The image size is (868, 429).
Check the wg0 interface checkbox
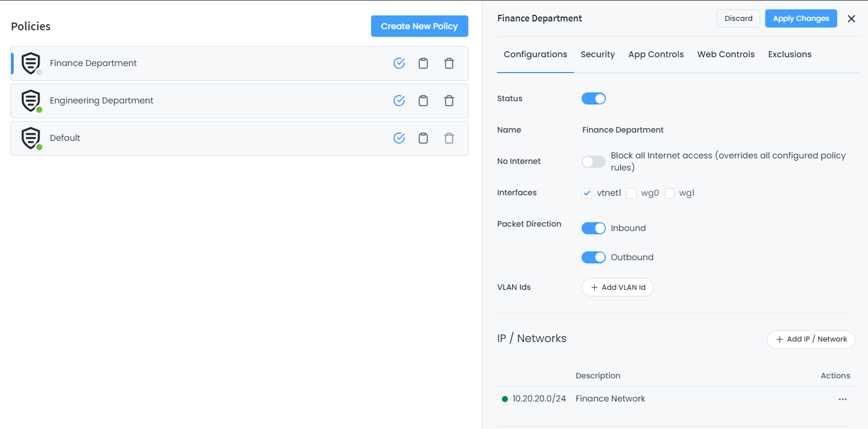coord(632,193)
